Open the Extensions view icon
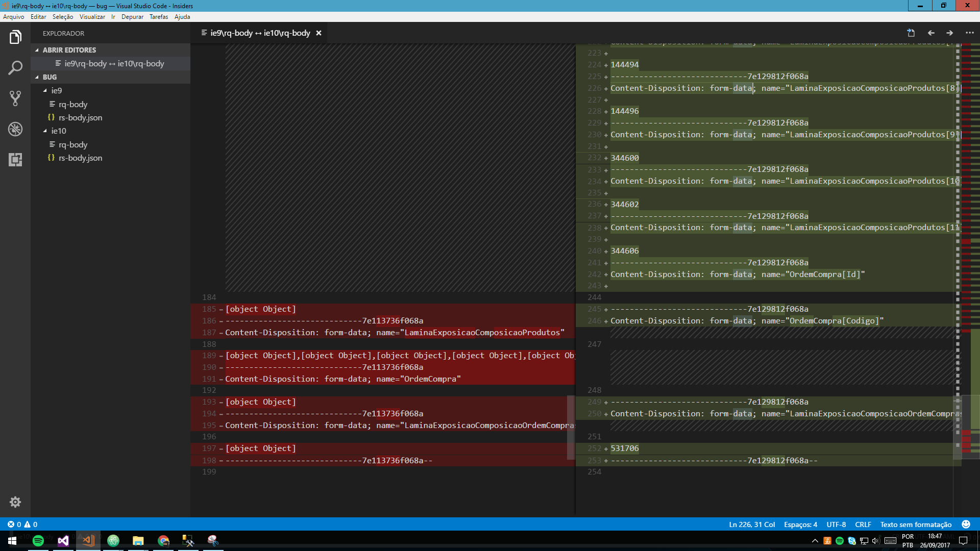This screenshot has width=980, height=551. tap(15, 160)
